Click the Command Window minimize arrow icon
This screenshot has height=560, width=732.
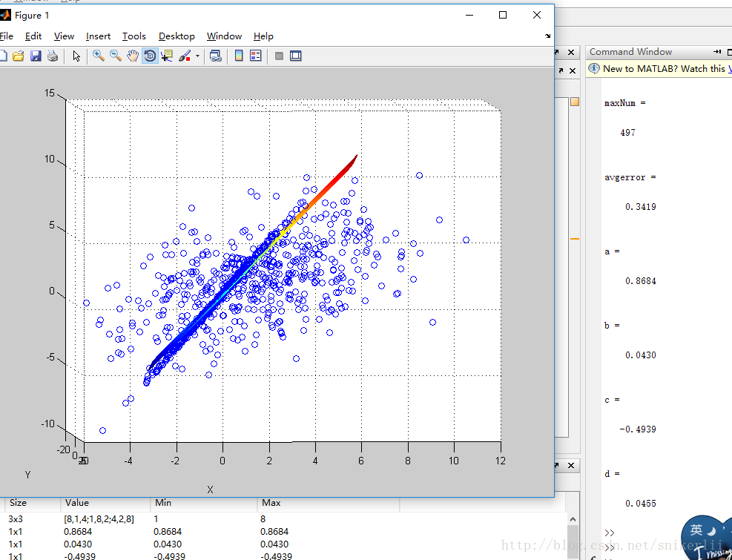tap(717, 52)
